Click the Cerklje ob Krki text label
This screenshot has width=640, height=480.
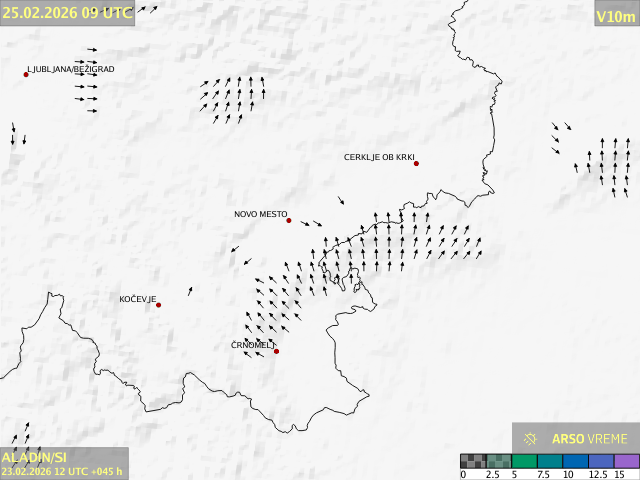378,157
